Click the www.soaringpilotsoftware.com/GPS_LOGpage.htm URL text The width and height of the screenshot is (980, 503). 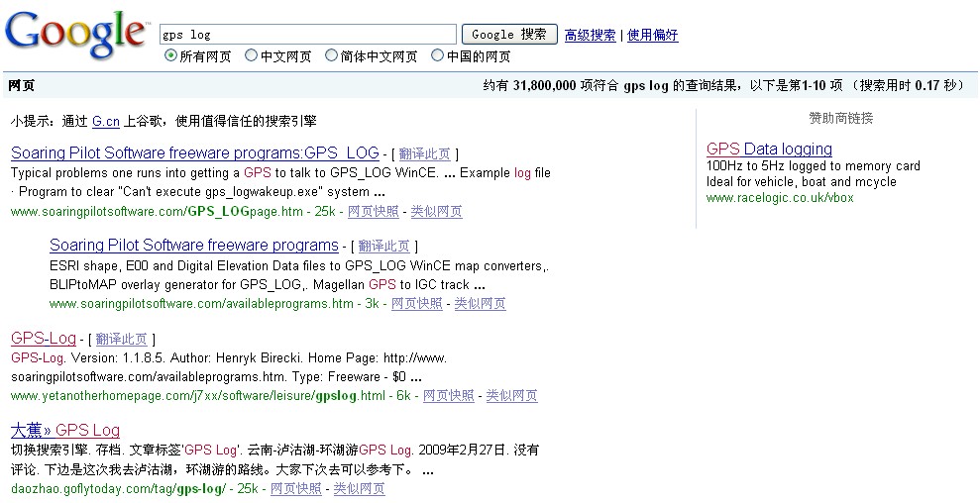pos(157,211)
